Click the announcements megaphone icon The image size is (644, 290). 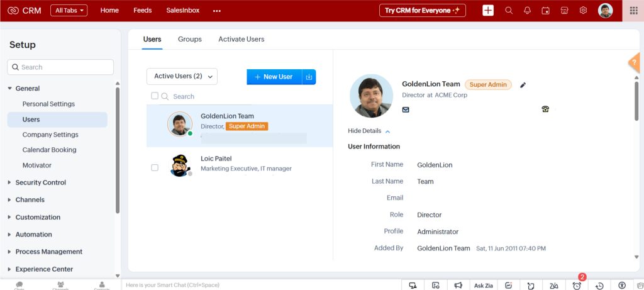[x=458, y=286]
